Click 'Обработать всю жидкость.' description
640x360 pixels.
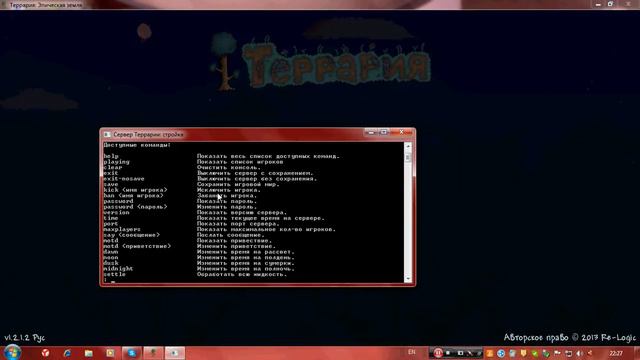[x=242, y=275]
